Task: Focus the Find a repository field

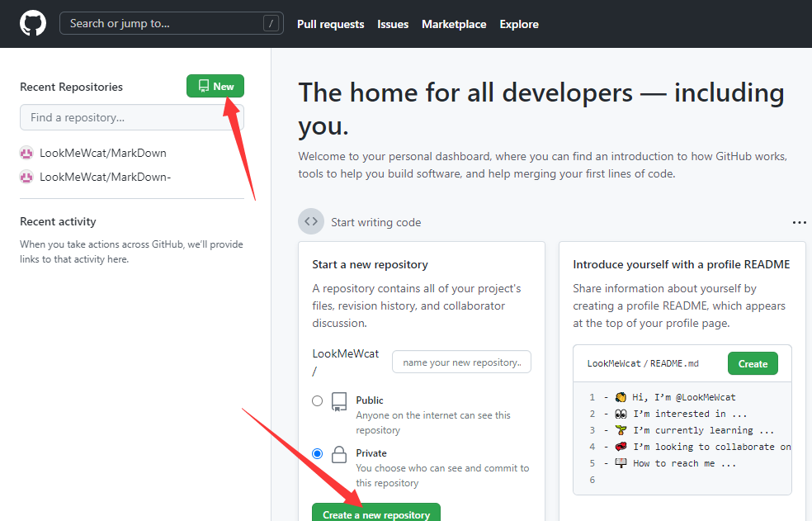Action: click(x=131, y=118)
